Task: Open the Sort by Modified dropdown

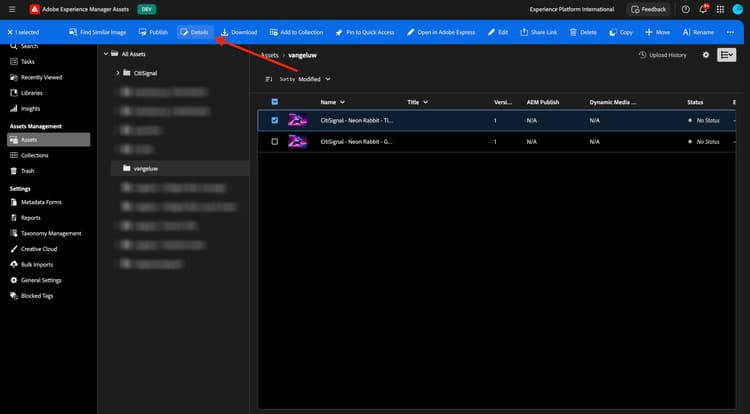Action: [x=314, y=79]
